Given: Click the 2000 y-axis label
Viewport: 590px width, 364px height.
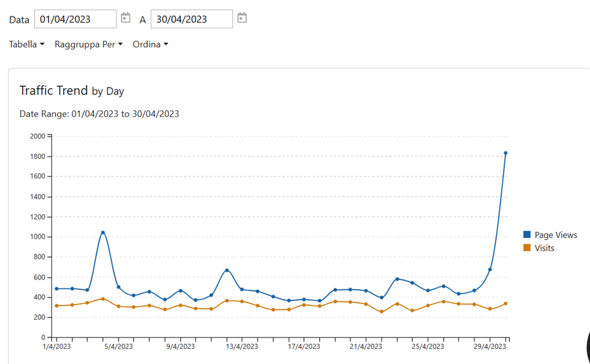Looking at the screenshot, I should [37, 136].
